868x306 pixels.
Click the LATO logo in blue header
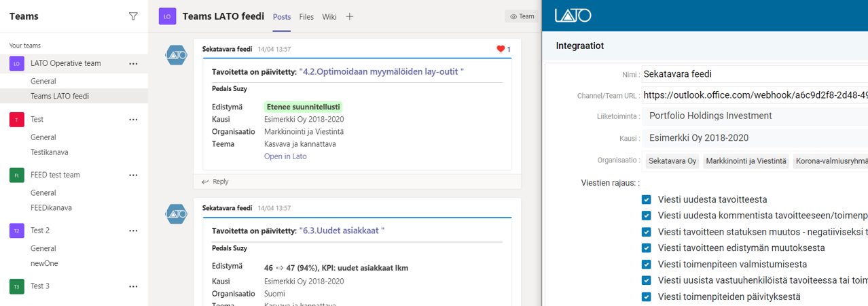[573, 15]
